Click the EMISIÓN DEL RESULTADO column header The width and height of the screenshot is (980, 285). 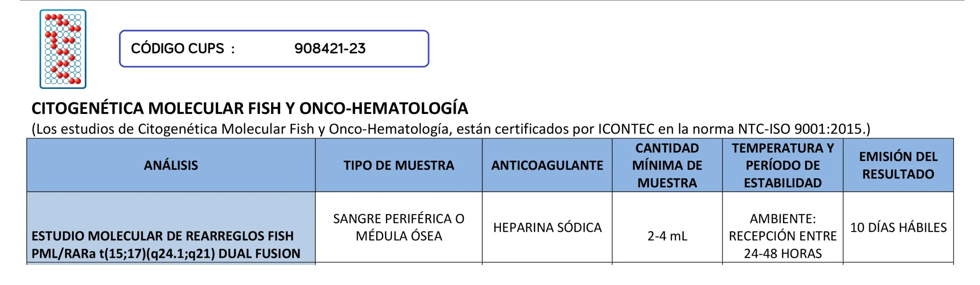898,165
